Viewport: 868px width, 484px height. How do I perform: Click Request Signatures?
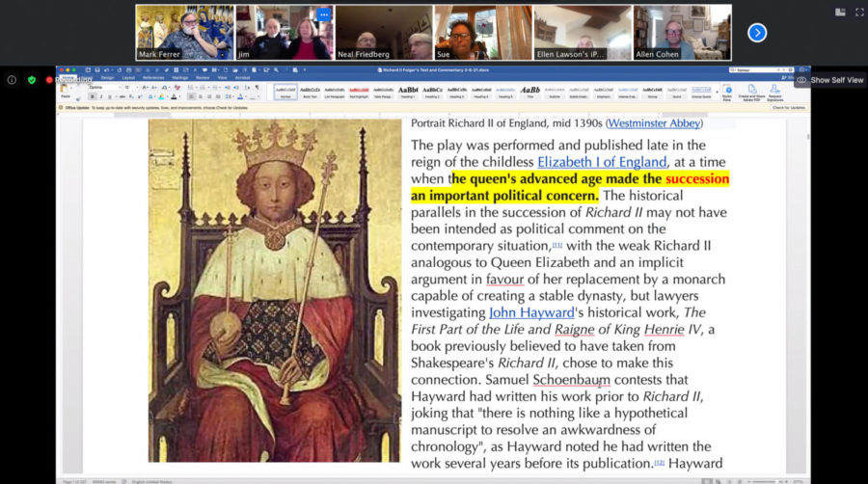click(x=775, y=93)
